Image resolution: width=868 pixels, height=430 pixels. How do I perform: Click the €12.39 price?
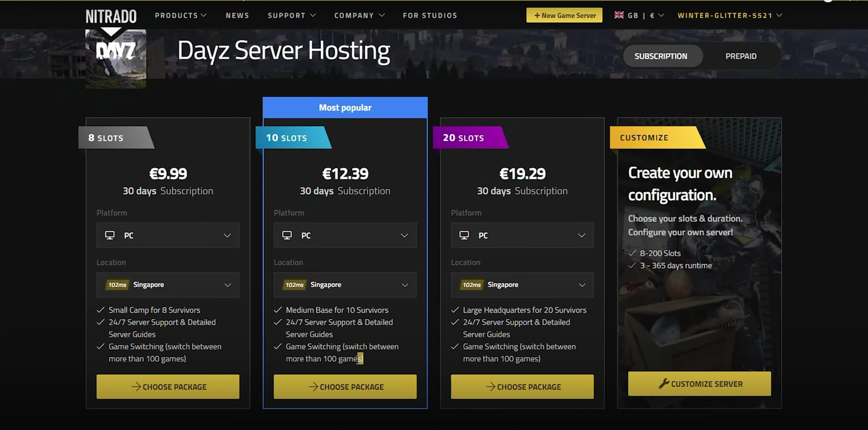(345, 174)
